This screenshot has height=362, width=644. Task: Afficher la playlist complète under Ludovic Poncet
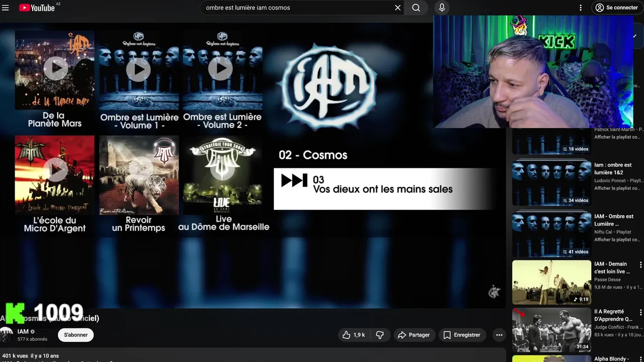click(617, 189)
